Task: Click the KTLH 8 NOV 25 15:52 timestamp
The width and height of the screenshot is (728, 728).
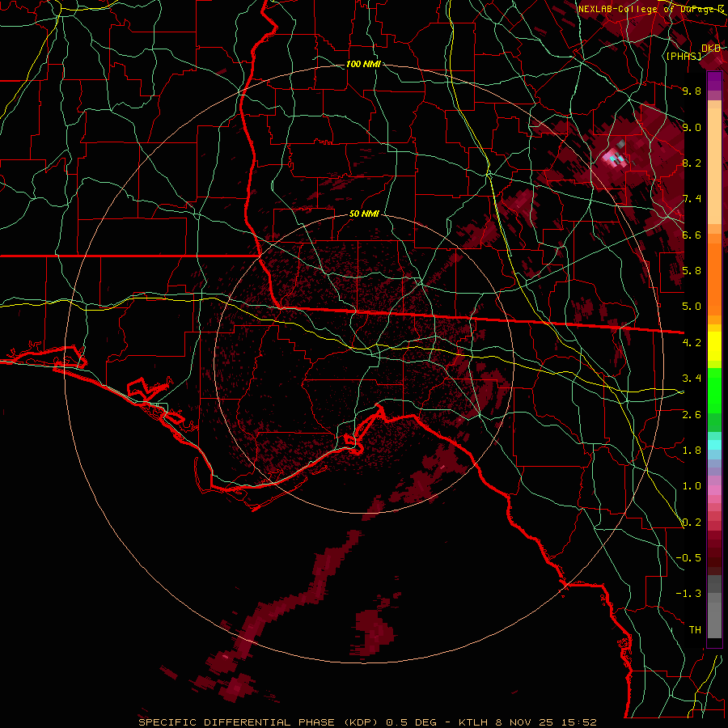Action: click(x=527, y=722)
